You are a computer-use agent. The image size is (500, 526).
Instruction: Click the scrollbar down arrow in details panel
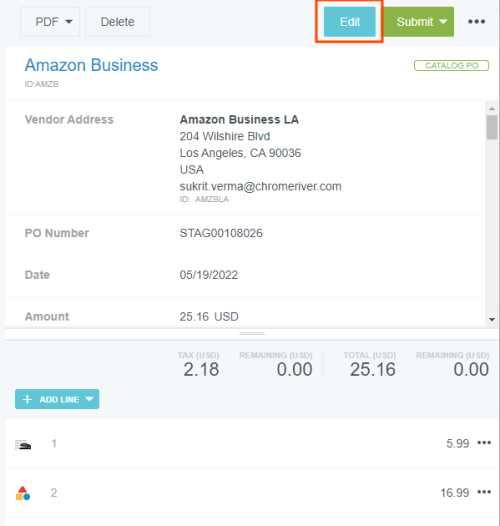[x=492, y=320]
